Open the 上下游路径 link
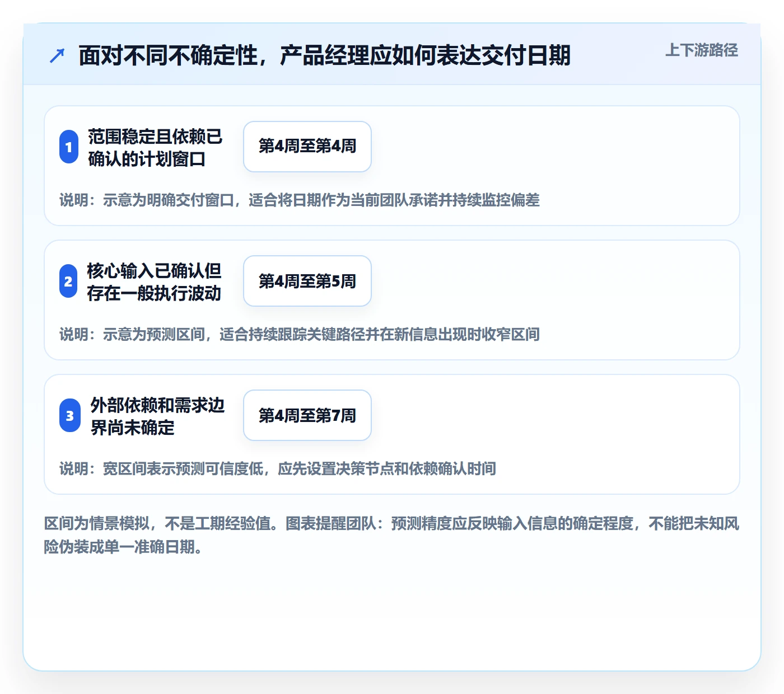 point(702,50)
